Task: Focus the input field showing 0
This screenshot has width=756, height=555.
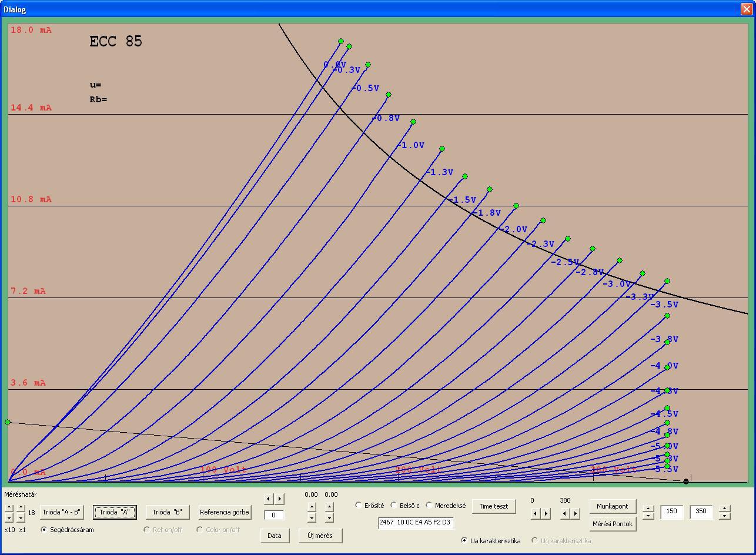Action: click(274, 515)
